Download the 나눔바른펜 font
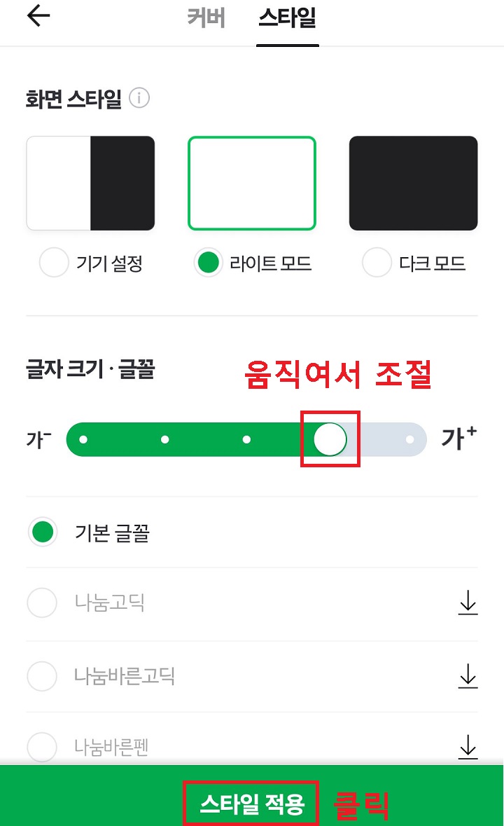The width and height of the screenshot is (504, 826). click(468, 748)
